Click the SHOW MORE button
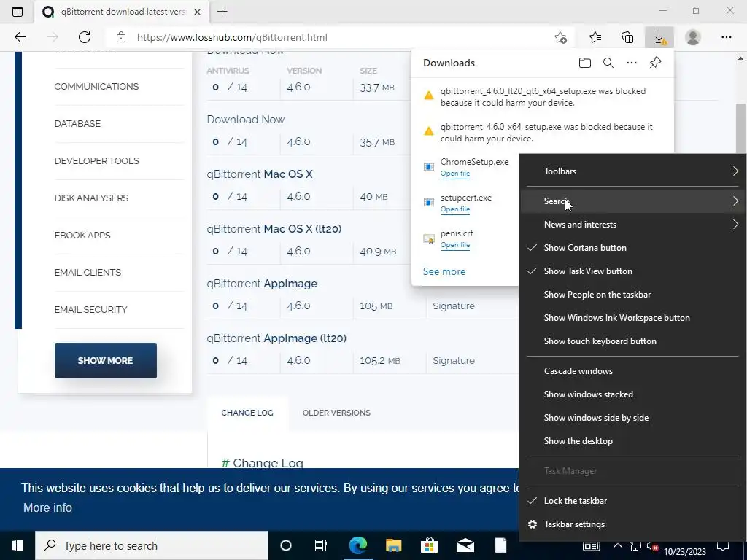 pyautogui.click(x=105, y=361)
